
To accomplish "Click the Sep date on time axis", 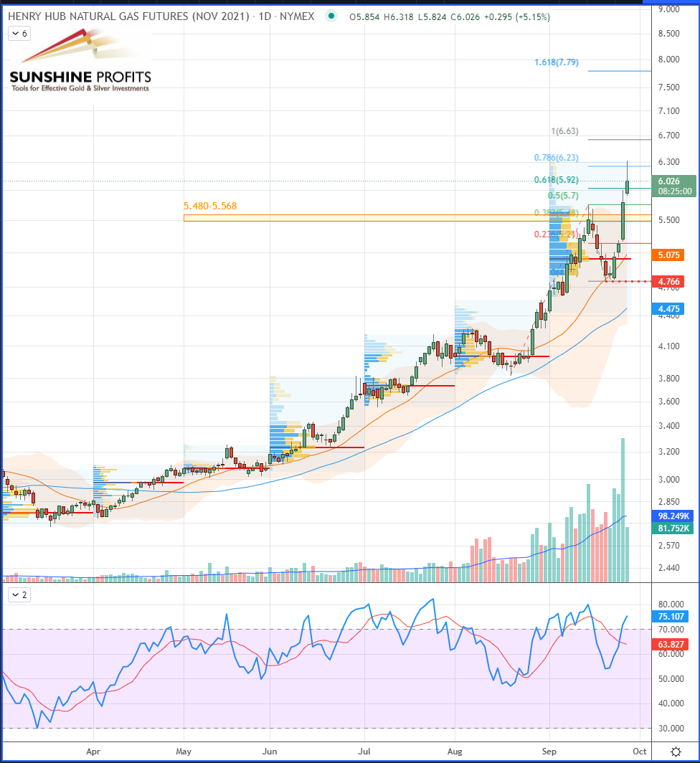I will 549,752.
